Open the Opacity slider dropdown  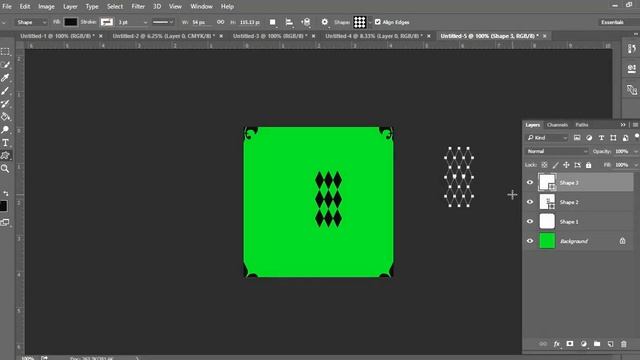(x=636, y=151)
